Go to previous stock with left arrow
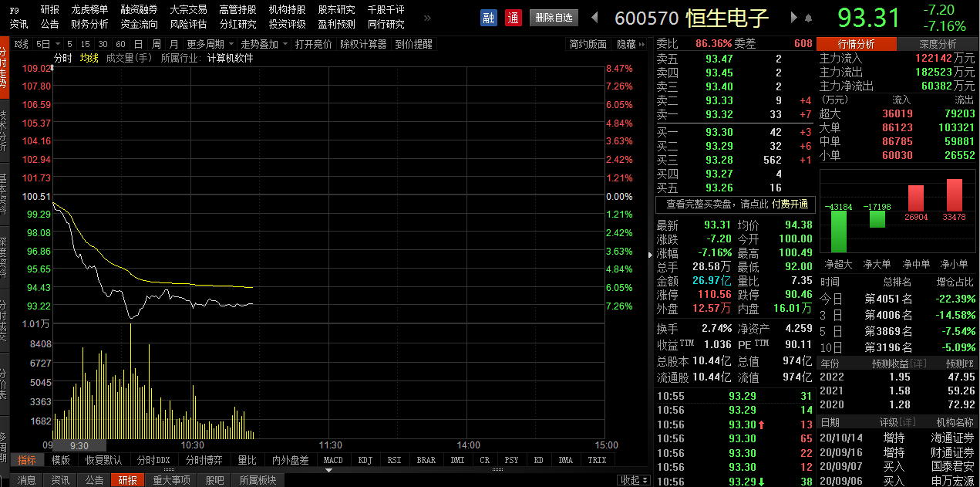 [x=594, y=18]
